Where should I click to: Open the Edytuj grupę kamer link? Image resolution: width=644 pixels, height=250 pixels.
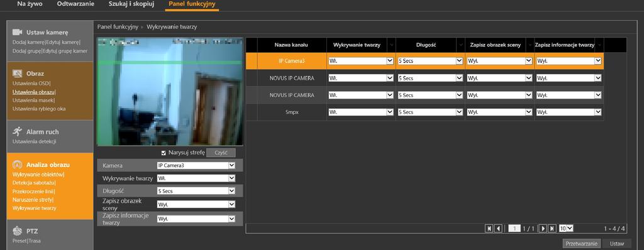pyautogui.click(x=65, y=51)
